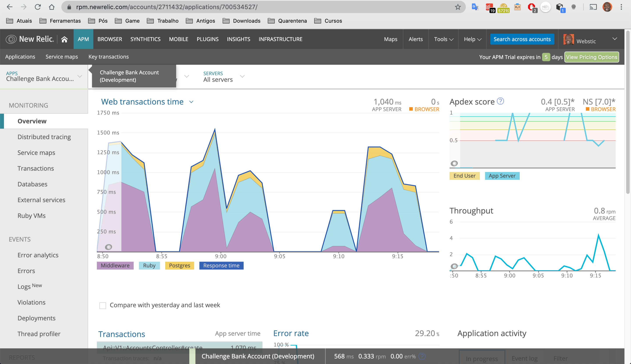Viewport: 631px width, 364px height.
Task: Check Compare with yesterday and last week
Action: (x=103, y=306)
